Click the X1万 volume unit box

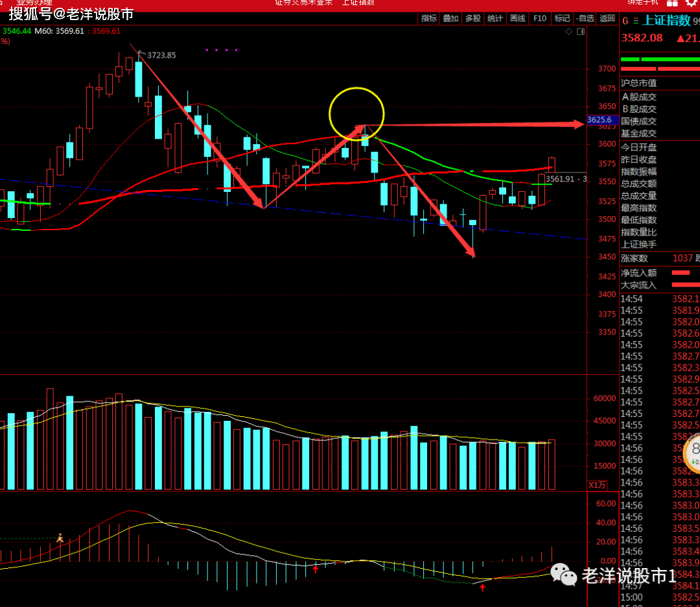pos(597,485)
